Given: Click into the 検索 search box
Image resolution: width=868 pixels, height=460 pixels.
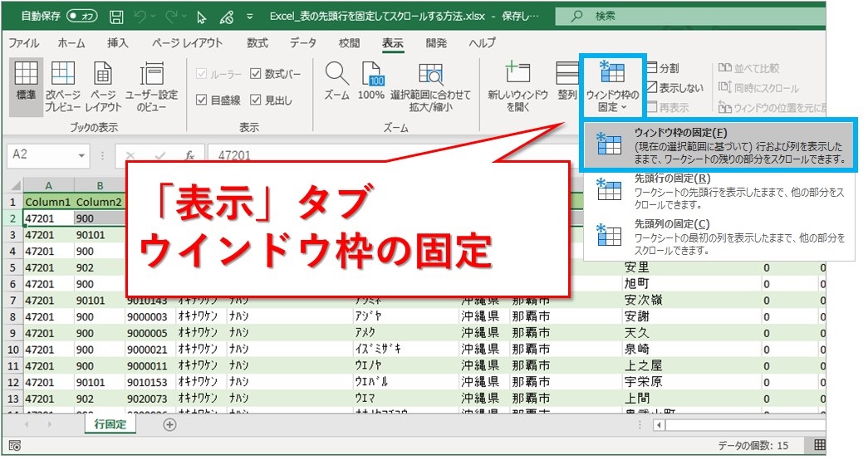Looking at the screenshot, I should [690, 16].
